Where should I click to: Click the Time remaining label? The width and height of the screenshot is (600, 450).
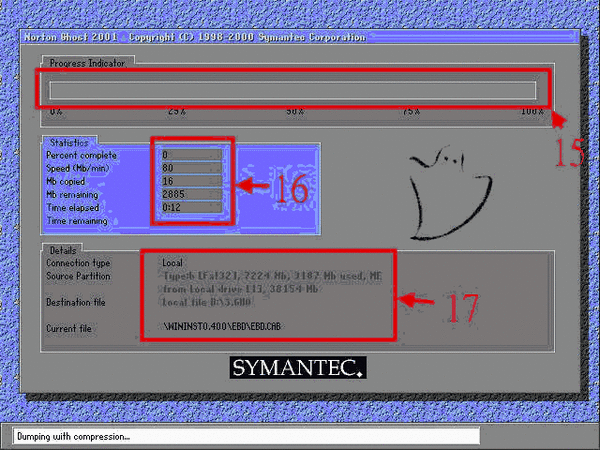click(x=77, y=221)
